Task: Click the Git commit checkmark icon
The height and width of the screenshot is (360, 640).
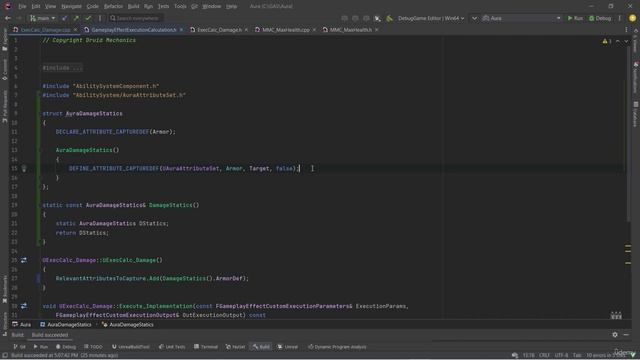Action: coord(88,18)
